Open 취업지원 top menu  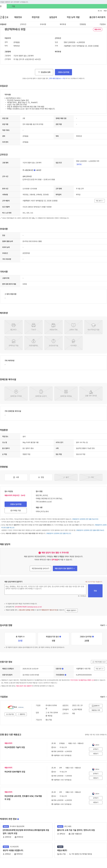click(36, 17)
